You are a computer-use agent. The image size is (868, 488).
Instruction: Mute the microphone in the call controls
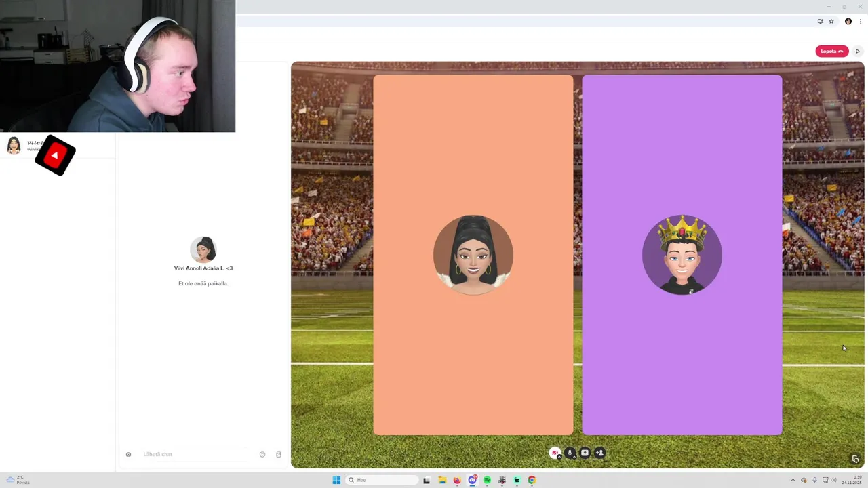(x=570, y=453)
